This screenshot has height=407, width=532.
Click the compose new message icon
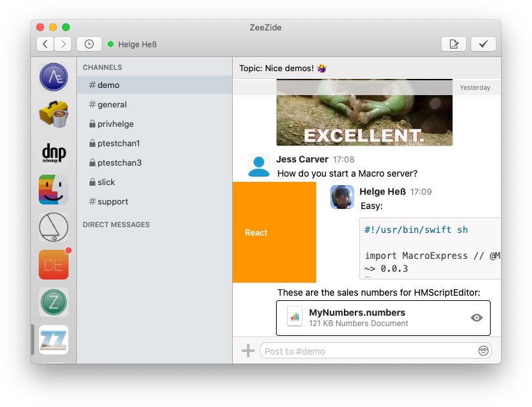(x=454, y=43)
